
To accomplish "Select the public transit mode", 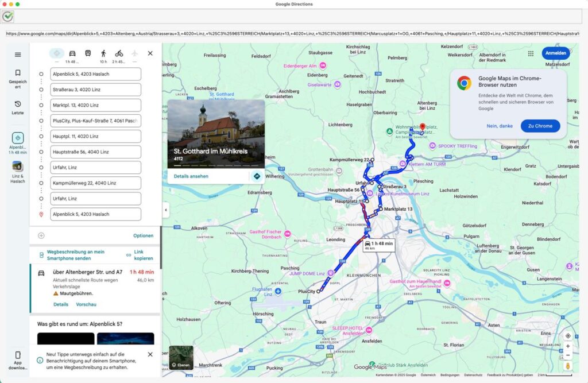I will (88, 53).
